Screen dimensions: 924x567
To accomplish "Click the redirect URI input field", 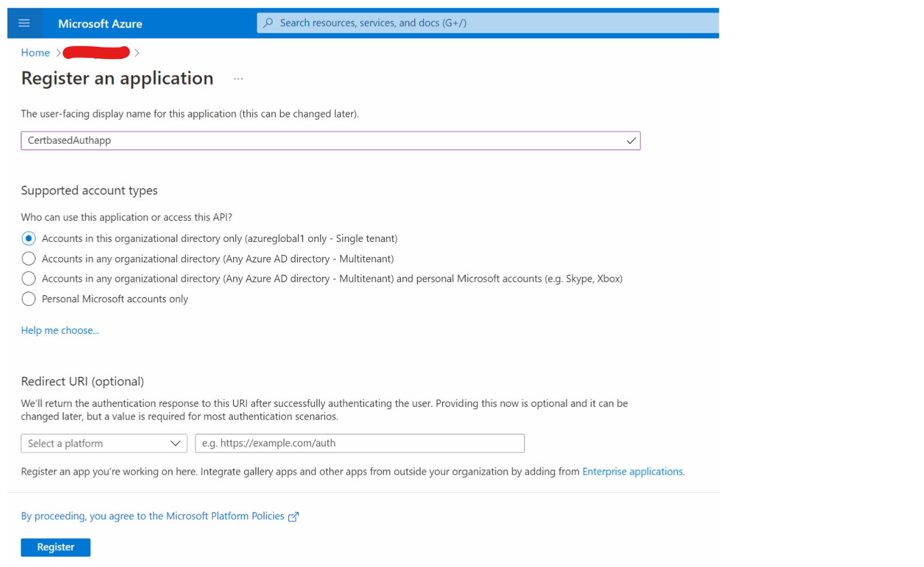I will [360, 444].
